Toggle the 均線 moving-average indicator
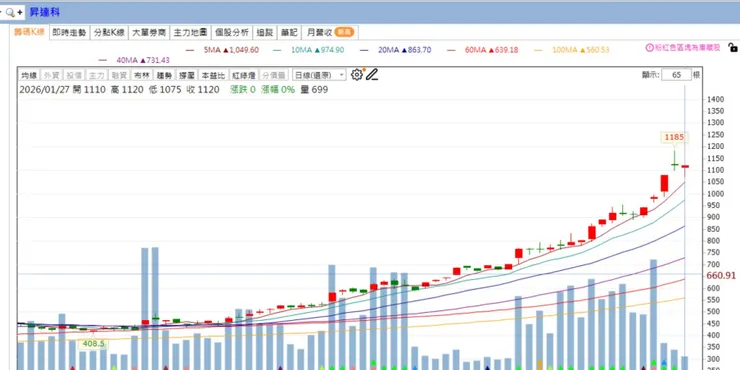Viewport: 740px width, 370px height. tap(29, 75)
